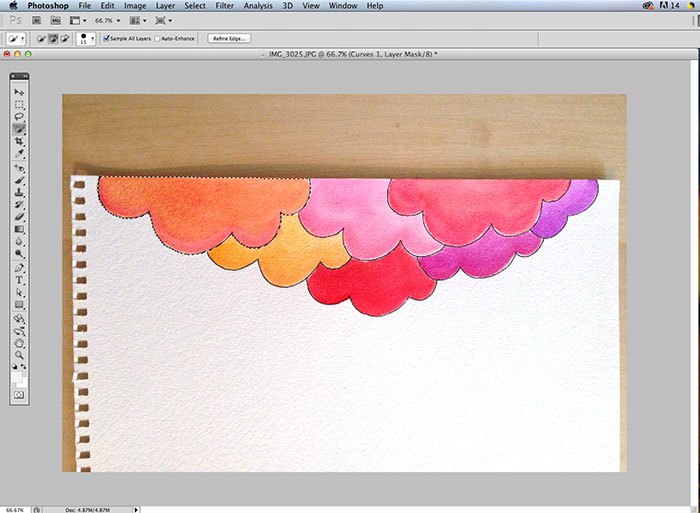The height and width of the screenshot is (513, 700).
Task: Click the Ps logo in application bar
Action: 16,21
